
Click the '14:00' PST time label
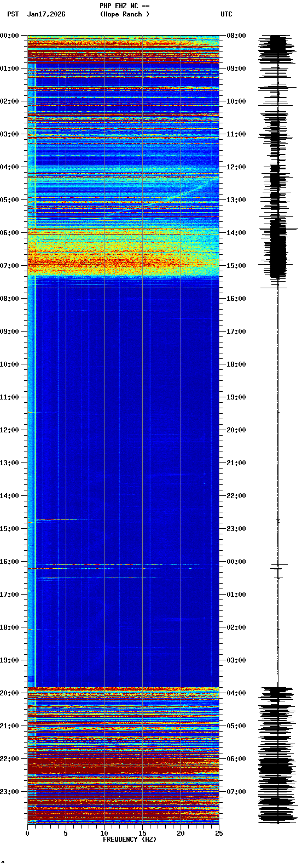click(10, 496)
